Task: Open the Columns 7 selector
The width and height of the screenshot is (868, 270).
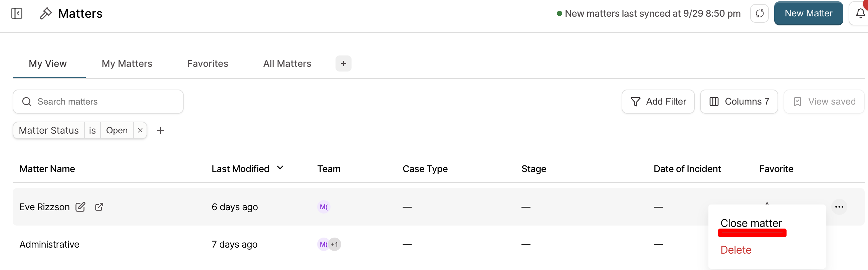Action: [738, 102]
